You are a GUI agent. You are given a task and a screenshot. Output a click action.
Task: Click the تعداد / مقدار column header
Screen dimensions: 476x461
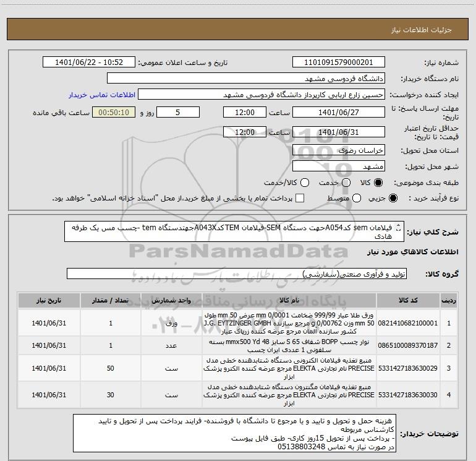111,300
